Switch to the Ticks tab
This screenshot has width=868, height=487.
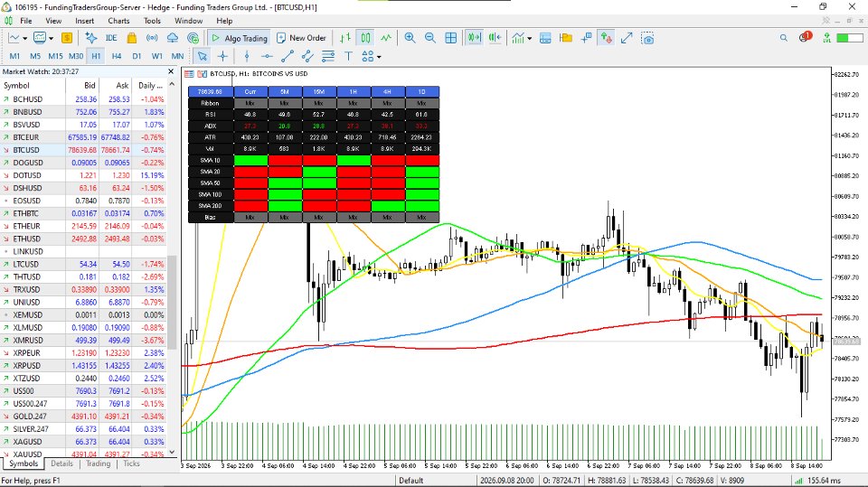coord(131,464)
